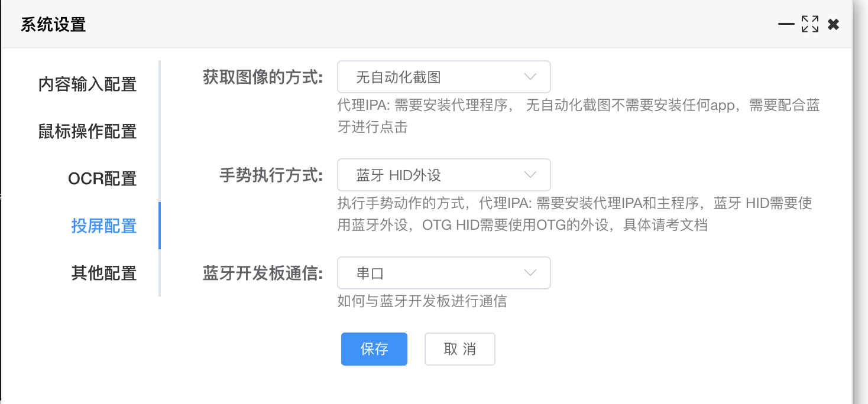Click the arrow icon of 获取图像的方式 selector
The width and height of the screenshot is (868, 404).
[530, 77]
